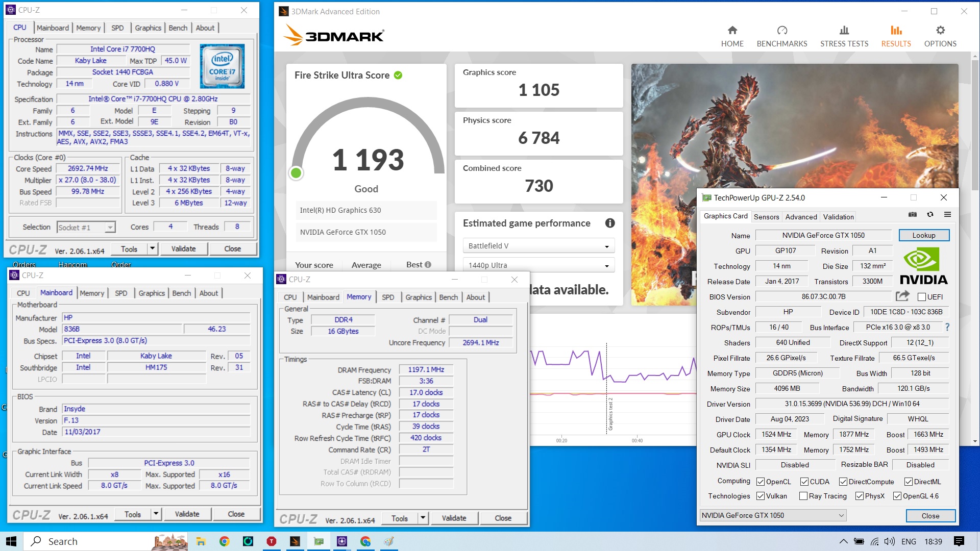Open the Socket #1 selection dropdown
980x551 pixels.
pos(86,228)
